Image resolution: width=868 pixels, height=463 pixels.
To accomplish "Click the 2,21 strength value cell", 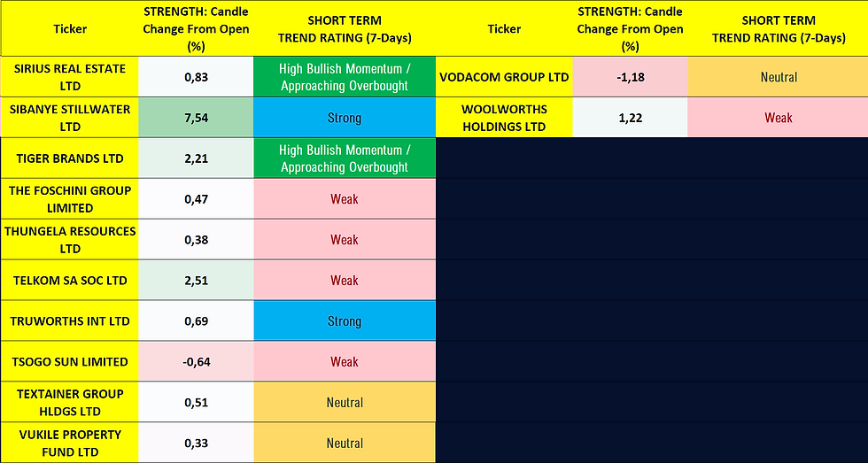I will [x=196, y=158].
